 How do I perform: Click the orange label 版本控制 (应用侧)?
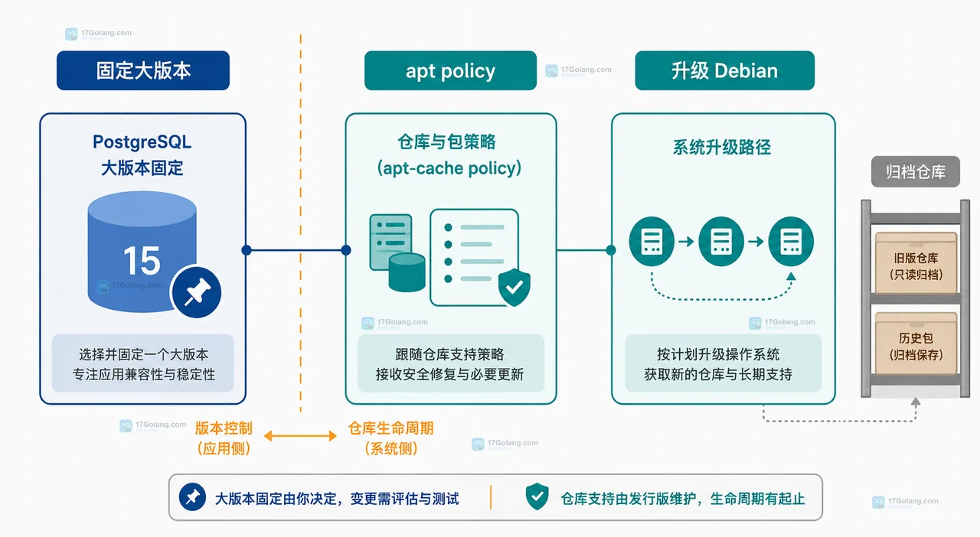click(x=224, y=438)
